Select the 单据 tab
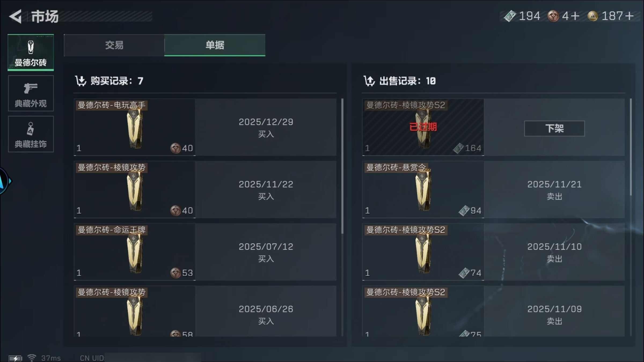The image size is (644, 362). (x=215, y=45)
